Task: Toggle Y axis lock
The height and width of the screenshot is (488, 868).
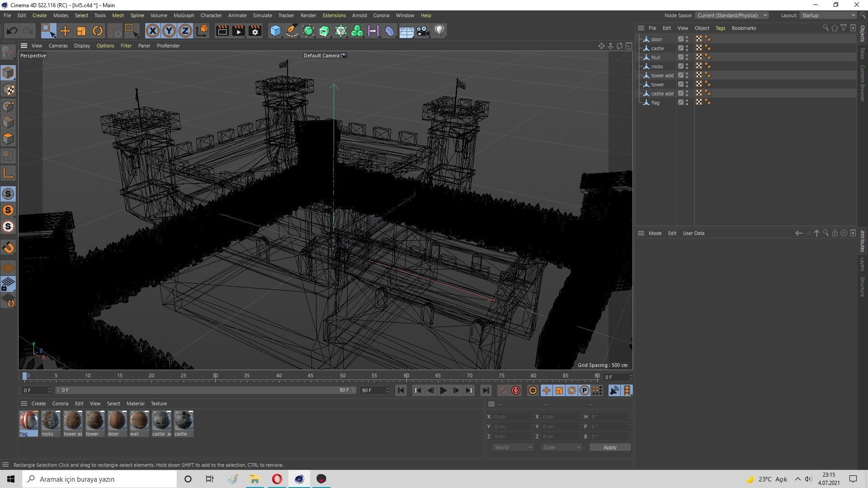Action: [x=169, y=31]
